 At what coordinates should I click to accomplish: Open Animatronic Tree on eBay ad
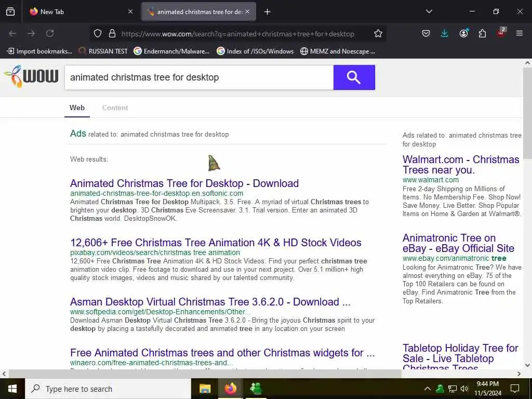[x=458, y=243]
